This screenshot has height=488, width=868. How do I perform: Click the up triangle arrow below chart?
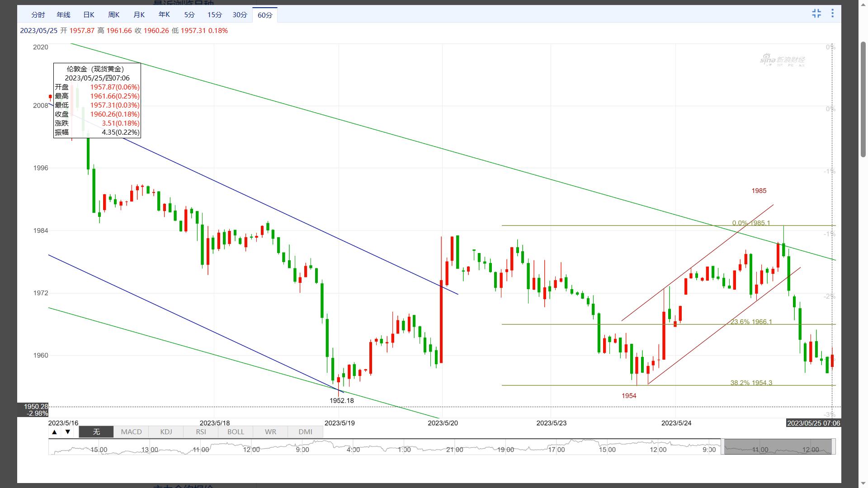(x=54, y=432)
